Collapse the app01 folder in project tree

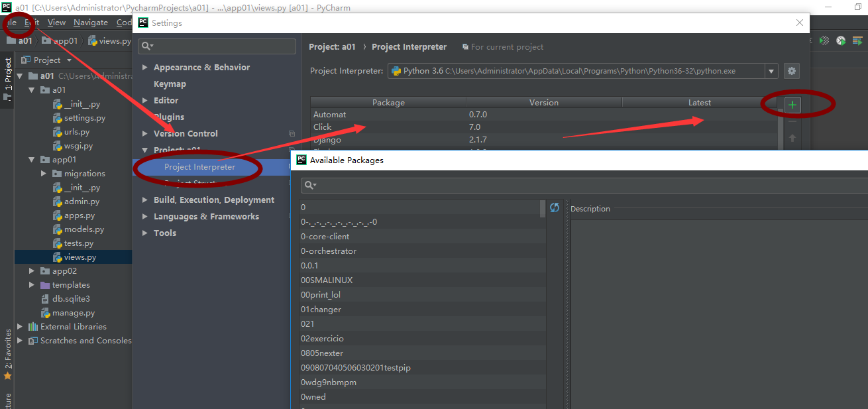pos(31,160)
